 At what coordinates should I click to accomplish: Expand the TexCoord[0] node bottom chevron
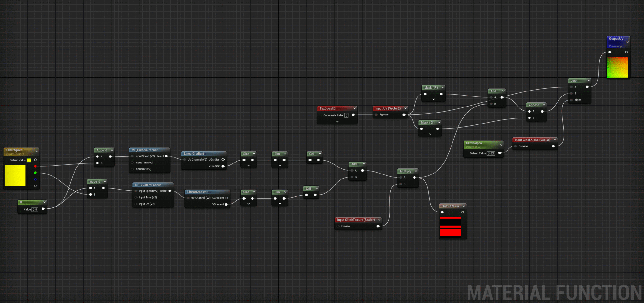click(337, 122)
